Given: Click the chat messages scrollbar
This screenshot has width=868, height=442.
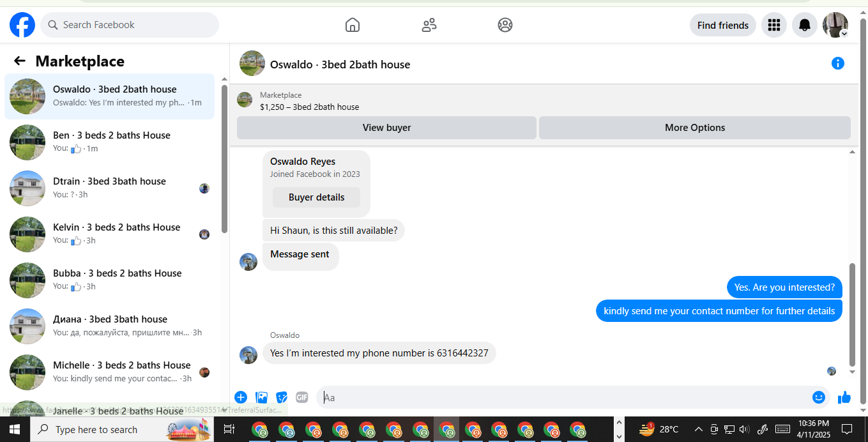Looking at the screenshot, I should coord(852,314).
